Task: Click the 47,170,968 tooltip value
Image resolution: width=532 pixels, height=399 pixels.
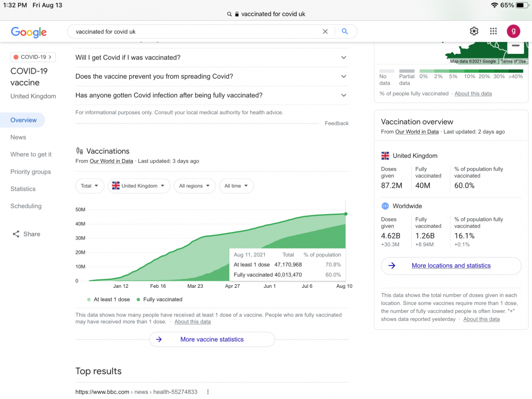Action: click(288, 264)
